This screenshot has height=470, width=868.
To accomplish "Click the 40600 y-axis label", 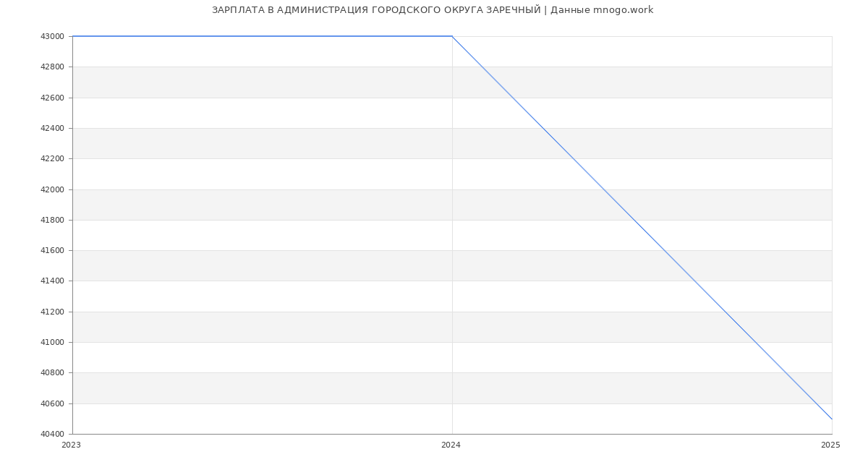I will pyautogui.click(x=53, y=404).
